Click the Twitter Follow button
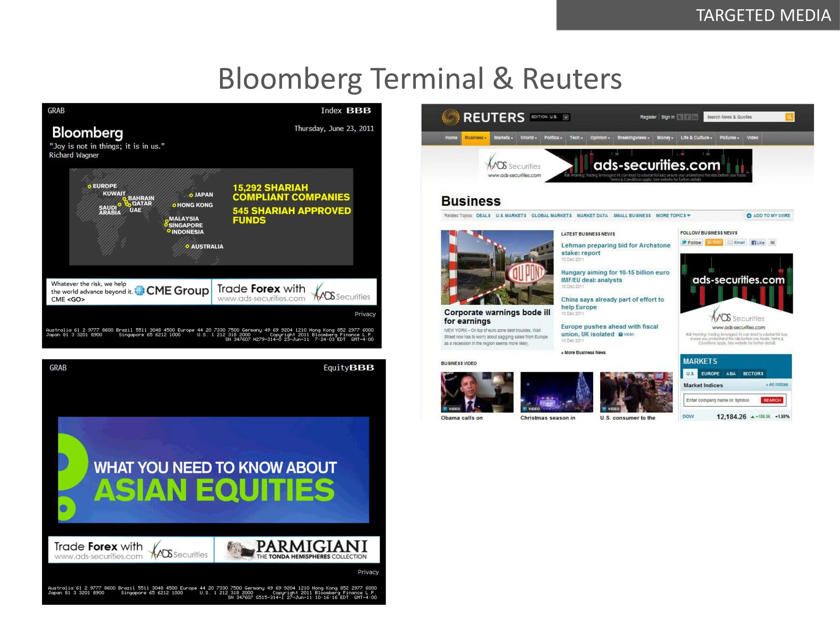Screen dimensions: 840x630 691,243
